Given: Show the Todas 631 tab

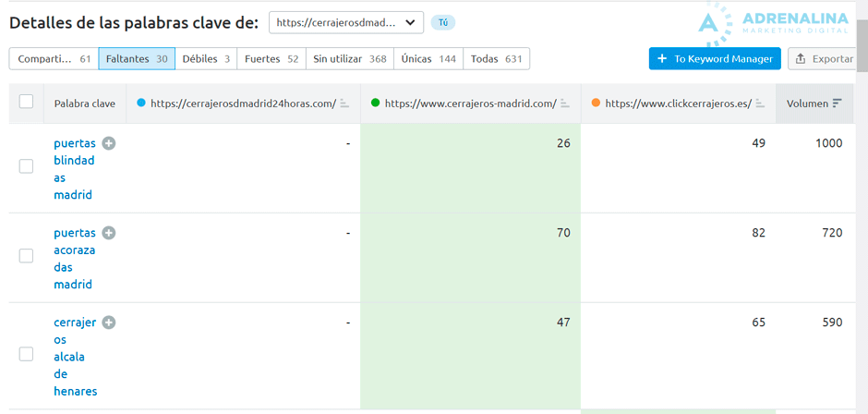Looking at the screenshot, I should (x=497, y=59).
